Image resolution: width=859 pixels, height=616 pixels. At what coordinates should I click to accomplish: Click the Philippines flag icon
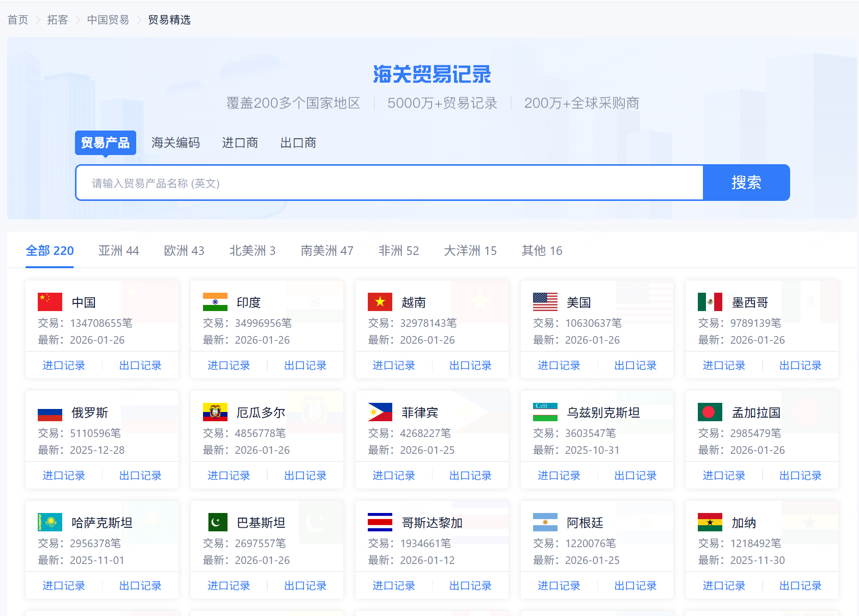[x=380, y=412]
